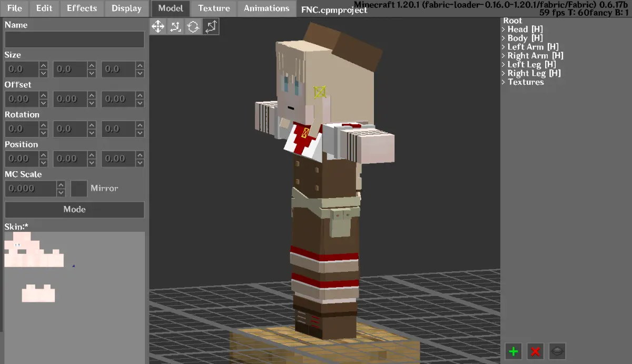Expand the Right Arm [H] node
This screenshot has width=632, height=364.
(x=503, y=55)
